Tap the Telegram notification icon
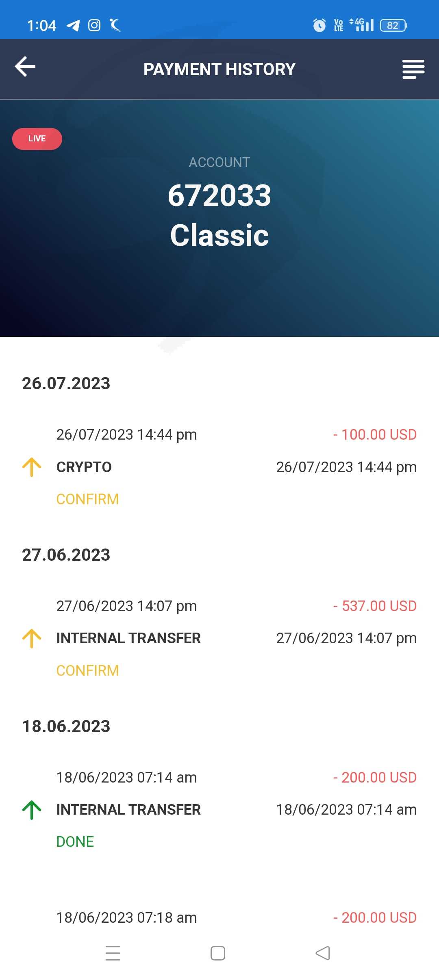 point(73,26)
